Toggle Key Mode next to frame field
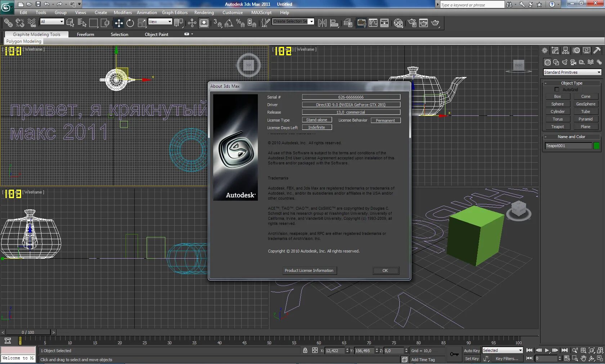Screen dimensions: 605x364 pyautogui.click(x=529, y=358)
